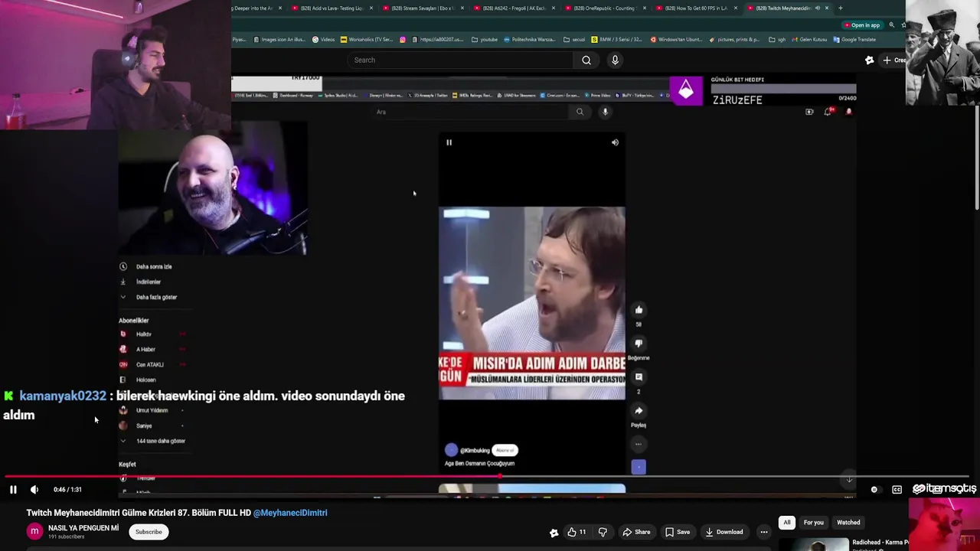Viewport: 980px width, 551px height.
Task: Like the video with 11 likes
Action: 577,532
